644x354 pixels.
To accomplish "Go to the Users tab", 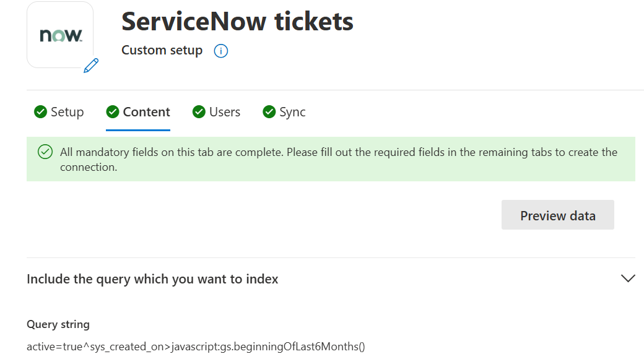I will tap(217, 111).
